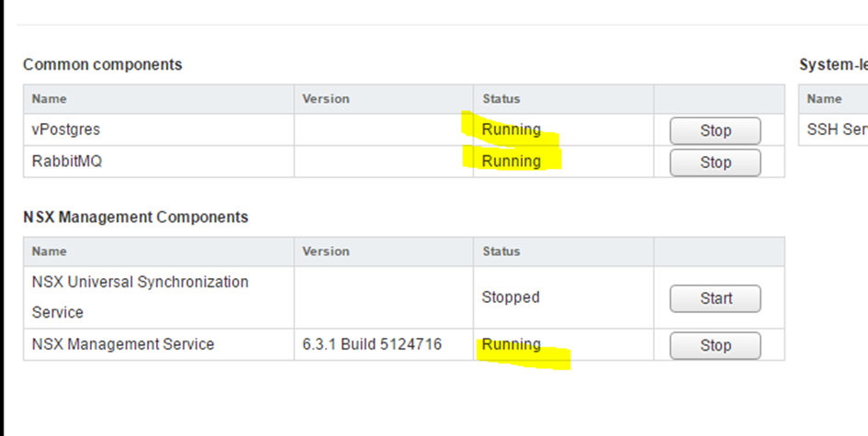
Task: Start NSX Universal Synchronization Service
Action: [x=716, y=298]
